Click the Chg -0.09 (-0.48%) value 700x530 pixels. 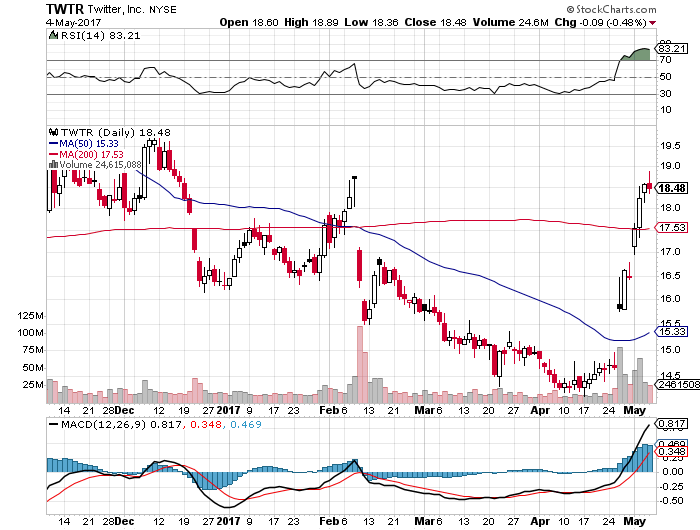pos(600,22)
